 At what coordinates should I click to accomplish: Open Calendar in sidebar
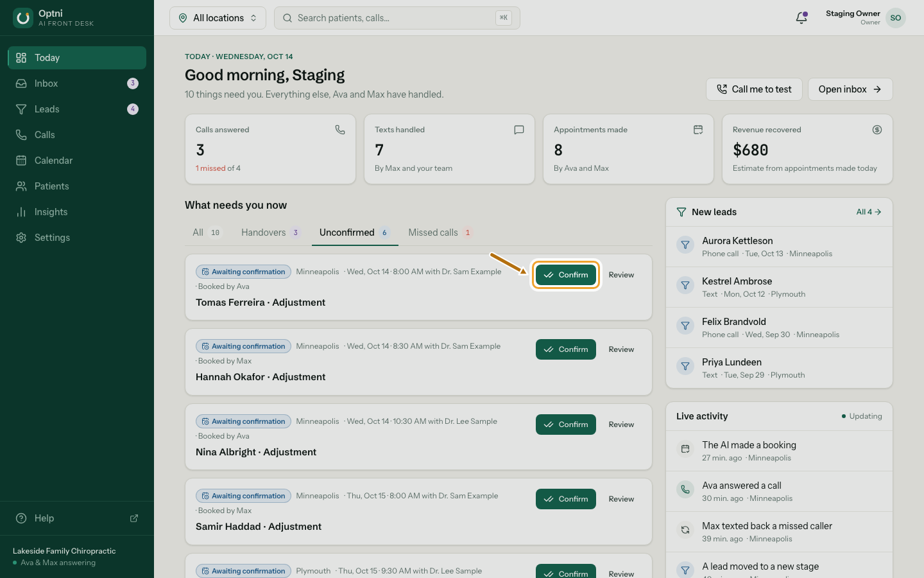tap(77, 161)
